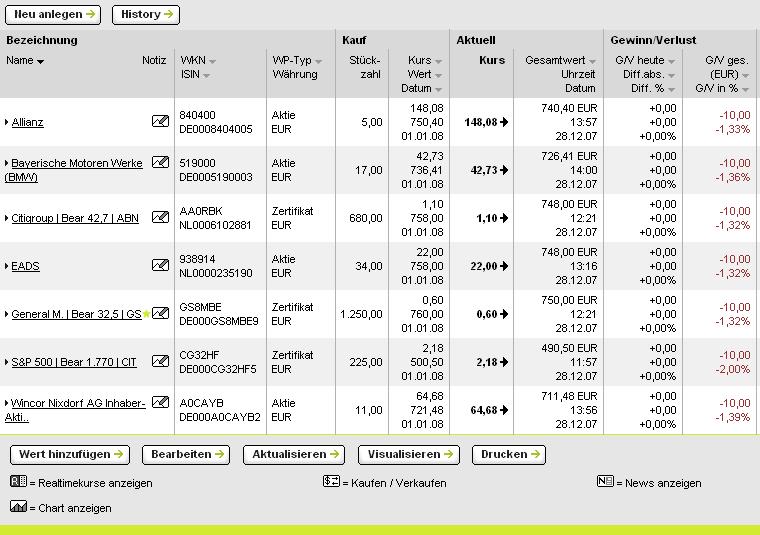The width and height of the screenshot is (760, 535).
Task: Open note icon for Citigroup Bear row
Action: (160, 217)
